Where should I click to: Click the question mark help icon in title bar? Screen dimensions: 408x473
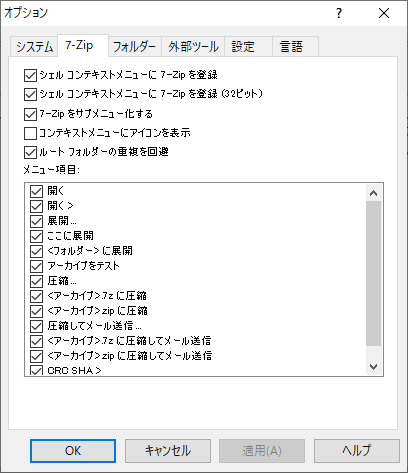339,13
